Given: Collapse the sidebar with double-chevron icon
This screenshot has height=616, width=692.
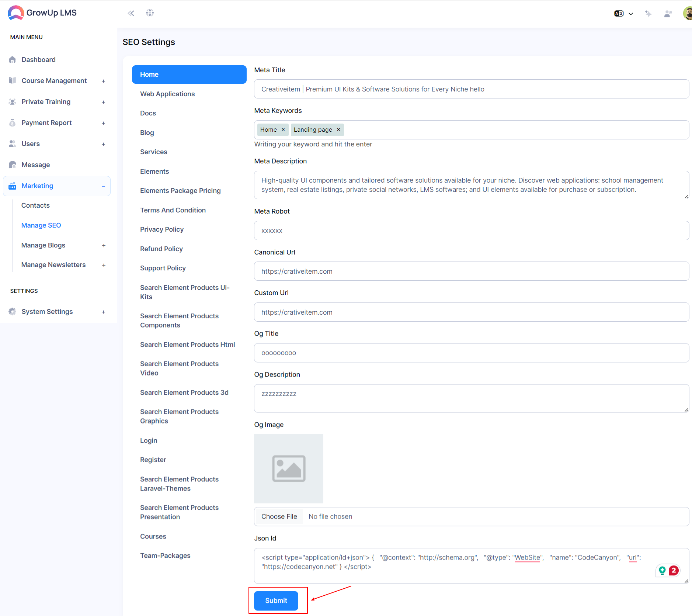Looking at the screenshot, I should click(131, 13).
